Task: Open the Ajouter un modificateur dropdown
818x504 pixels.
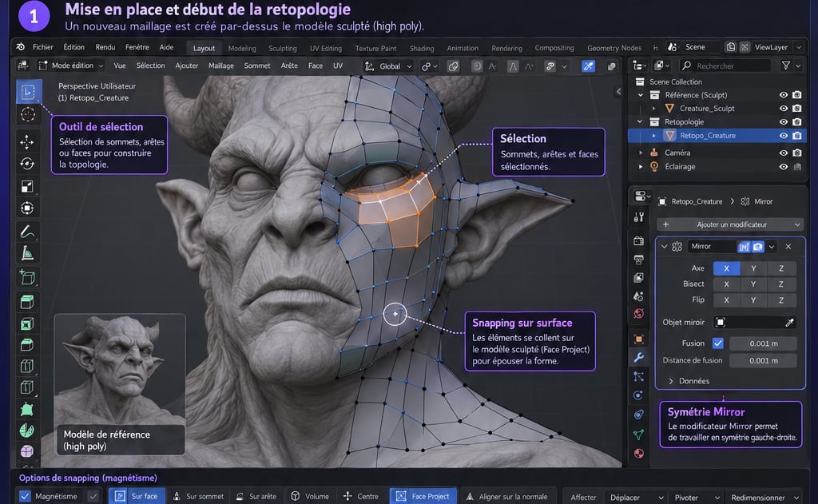Action: tap(730, 224)
